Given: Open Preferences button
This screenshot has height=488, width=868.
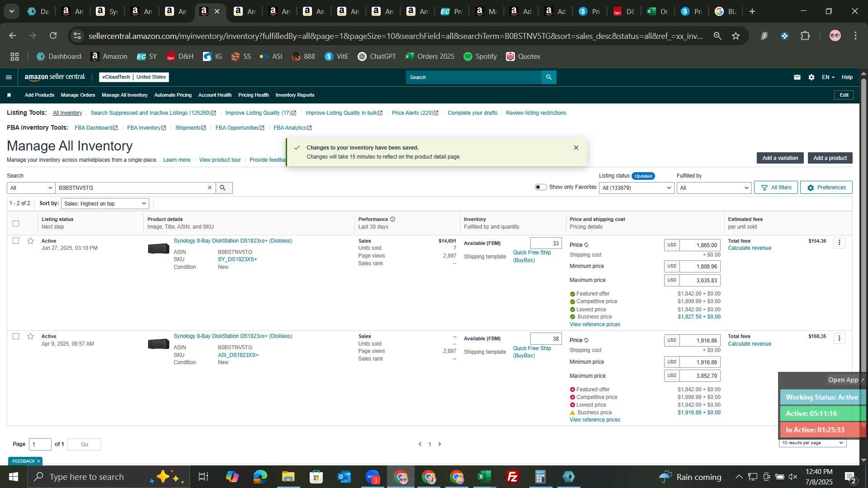Looking at the screenshot, I should tap(826, 188).
